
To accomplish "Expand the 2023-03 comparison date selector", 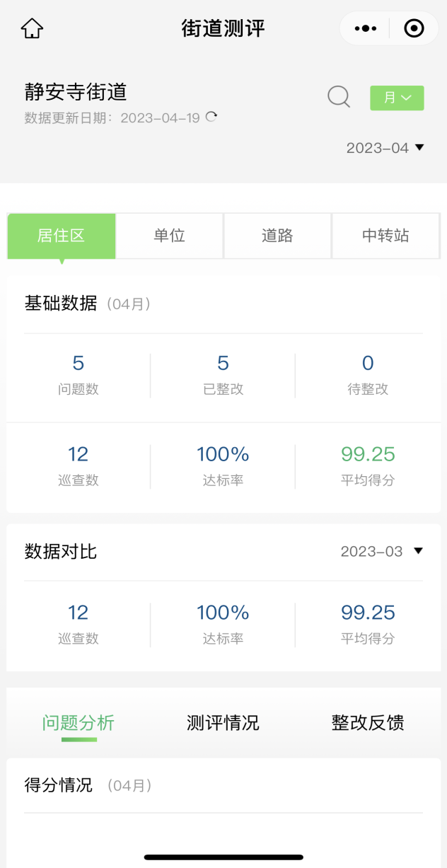I will 381,551.
